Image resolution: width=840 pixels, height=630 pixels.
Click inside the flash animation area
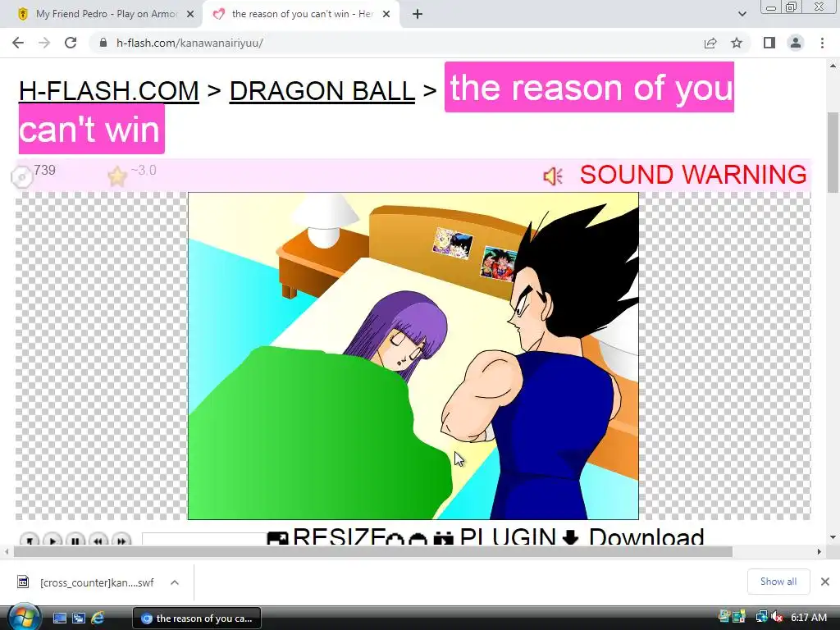point(413,356)
